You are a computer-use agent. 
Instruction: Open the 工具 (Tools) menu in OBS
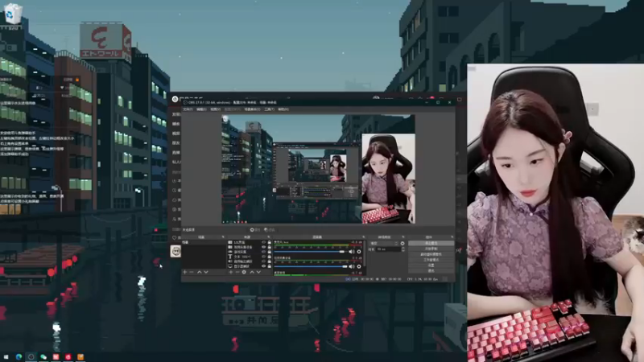[x=269, y=109]
